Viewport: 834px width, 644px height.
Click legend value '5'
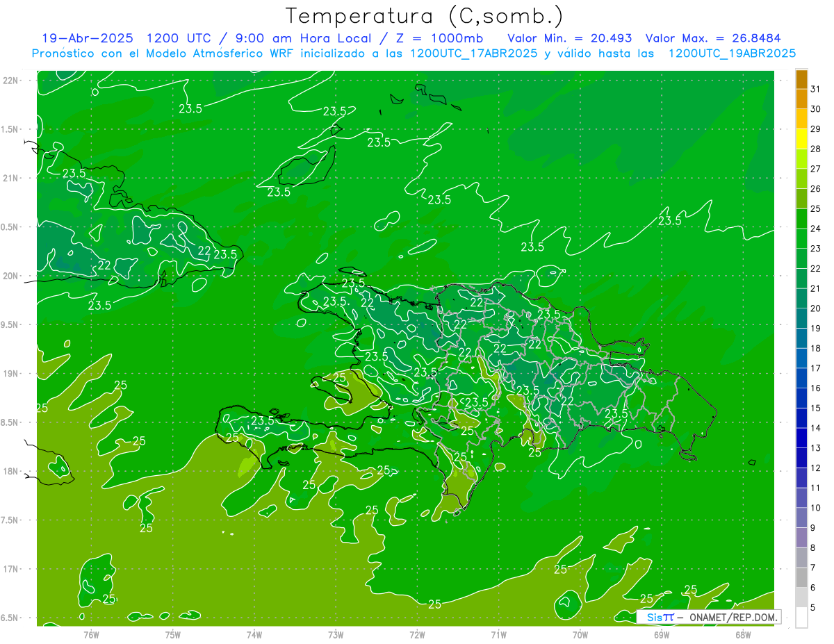[813, 608]
